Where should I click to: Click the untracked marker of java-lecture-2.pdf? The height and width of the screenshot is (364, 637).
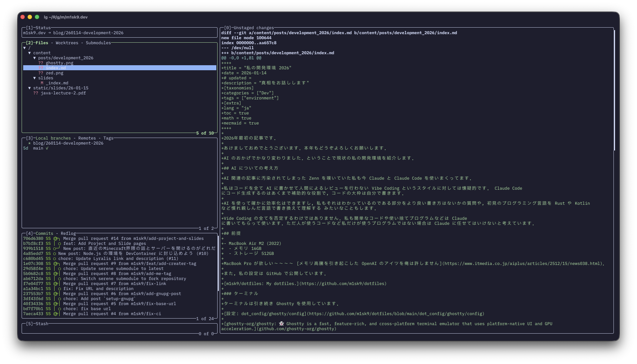(36, 93)
